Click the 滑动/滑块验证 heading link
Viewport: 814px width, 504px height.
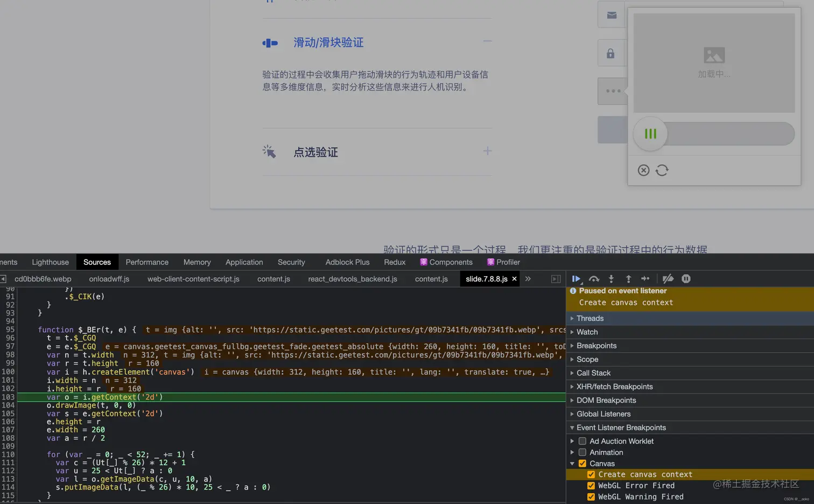328,43
